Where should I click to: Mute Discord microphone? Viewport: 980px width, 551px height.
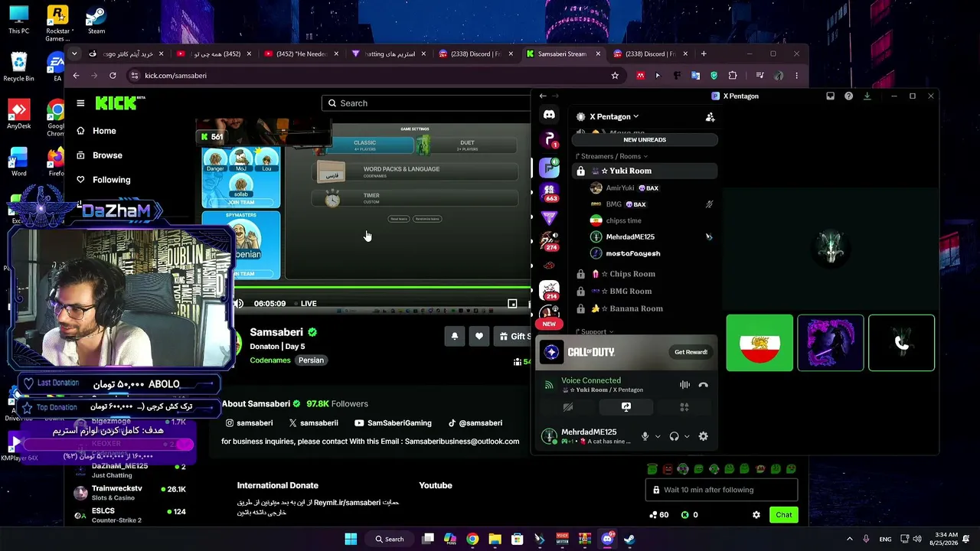coord(645,436)
